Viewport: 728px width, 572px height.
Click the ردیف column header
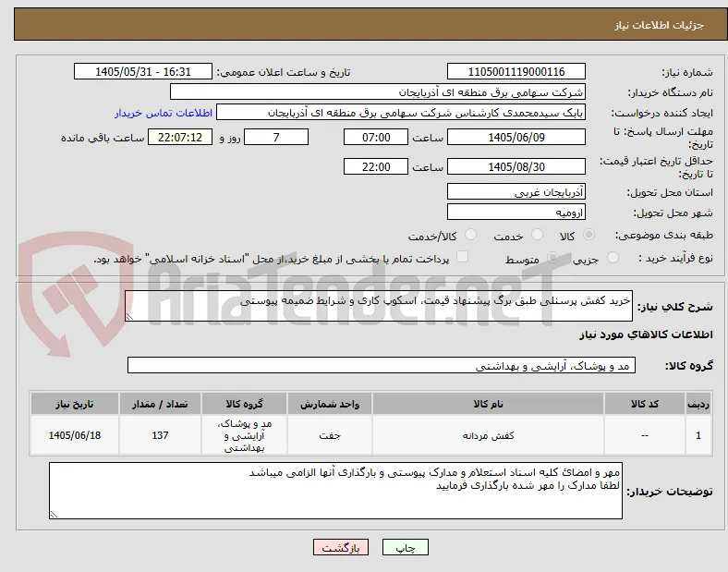pos(698,404)
